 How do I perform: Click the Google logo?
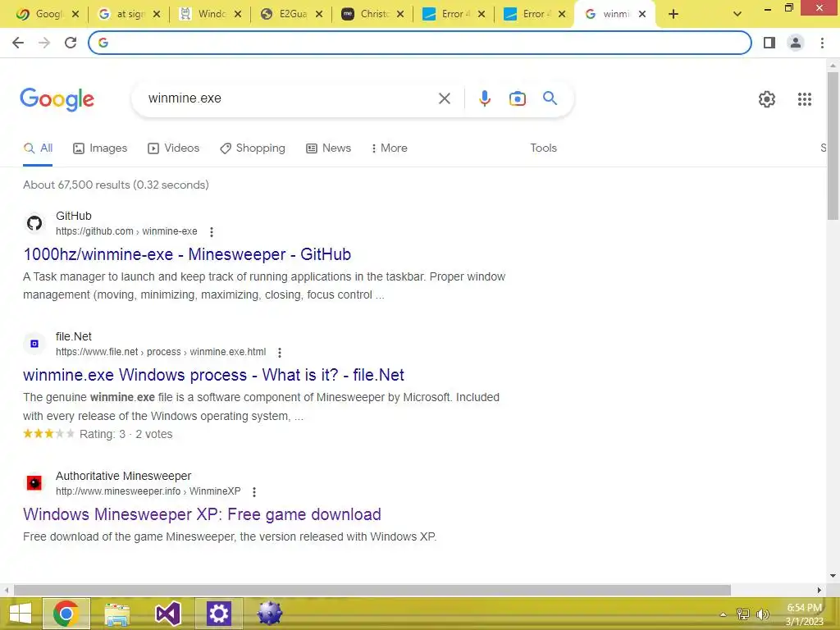57,99
